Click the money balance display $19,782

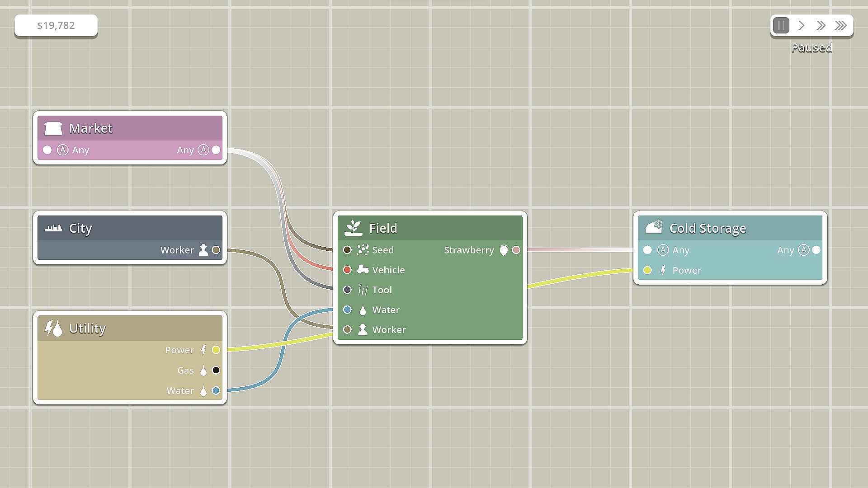pyautogui.click(x=56, y=25)
